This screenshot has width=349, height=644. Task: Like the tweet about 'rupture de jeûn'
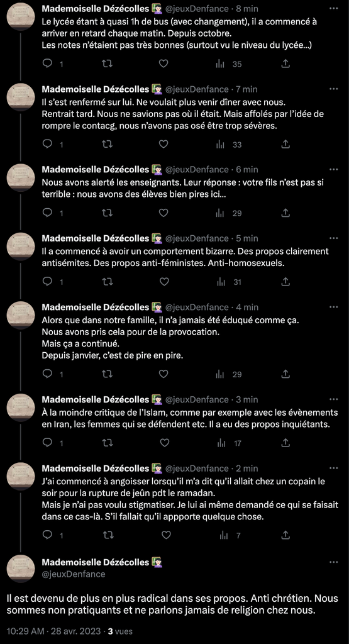(166, 535)
